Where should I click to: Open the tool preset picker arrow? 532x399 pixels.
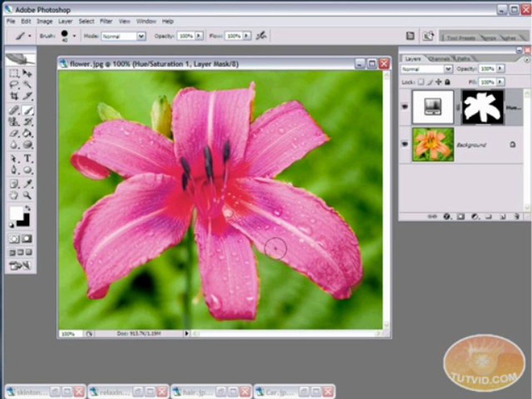click(x=30, y=35)
